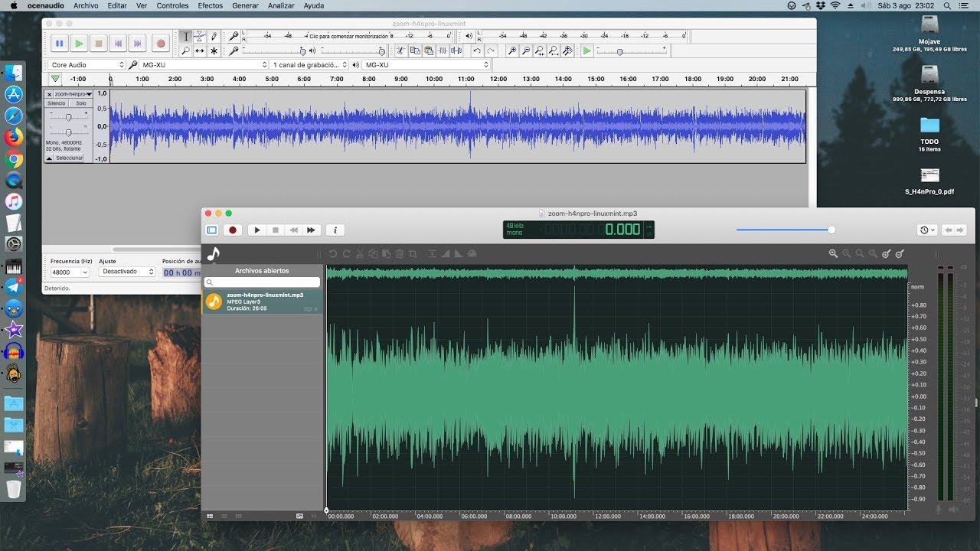The height and width of the screenshot is (551, 980).
Task: Stop playback in Audacity toolbar
Action: point(99,44)
